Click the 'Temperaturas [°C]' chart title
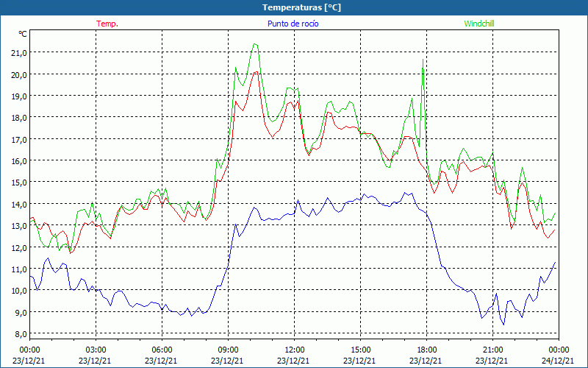 point(301,7)
